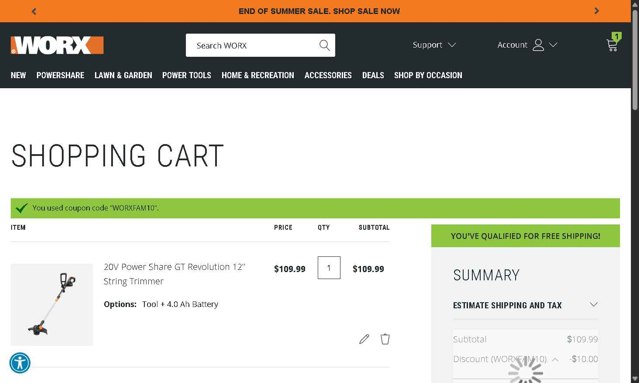Expand Estimate Shipping and Tax section
This screenshot has width=639, height=383.
pyautogui.click(x=525, y=305)
